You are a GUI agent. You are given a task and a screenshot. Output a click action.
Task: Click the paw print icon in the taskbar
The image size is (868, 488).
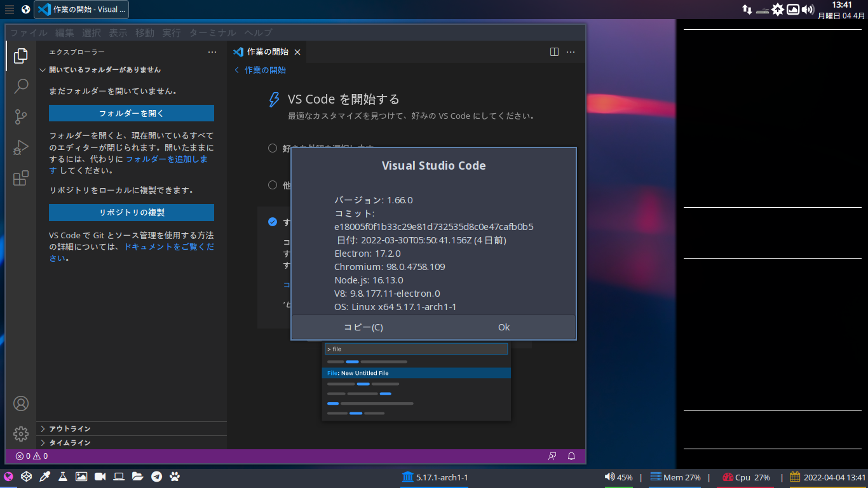click(x=174, y=477)
